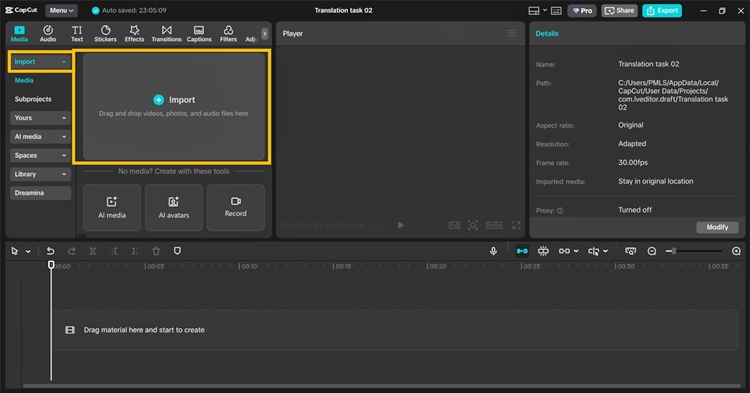This screenshot has height=393, width=750.
Task: Delete left of playhead icon
Action: click(x=114, y=251)
